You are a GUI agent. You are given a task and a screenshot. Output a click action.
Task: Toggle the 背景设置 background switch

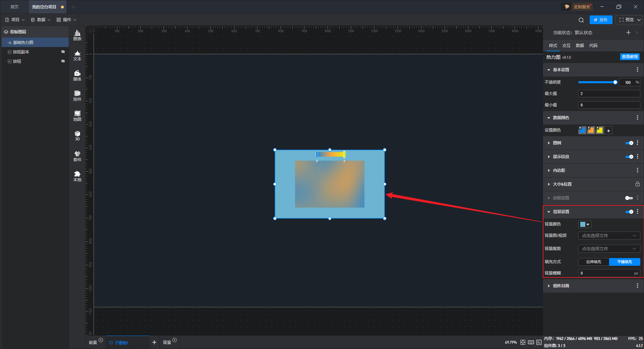point(629,212)
